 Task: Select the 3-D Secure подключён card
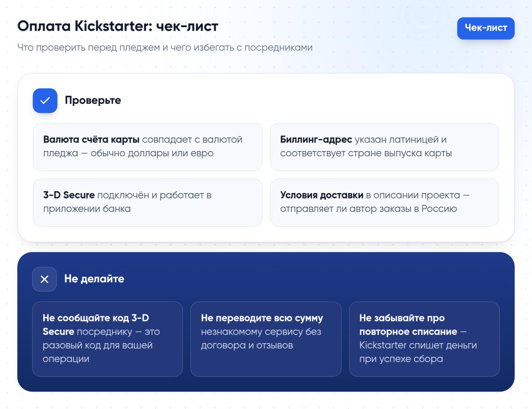click(x=148, y=203)
